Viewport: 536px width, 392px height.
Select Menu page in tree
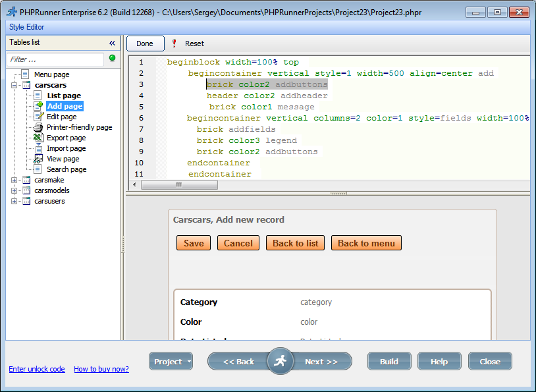point(51,74)
